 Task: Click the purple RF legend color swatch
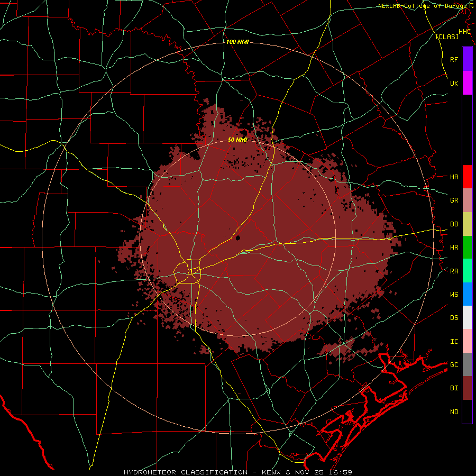(467, 59)
